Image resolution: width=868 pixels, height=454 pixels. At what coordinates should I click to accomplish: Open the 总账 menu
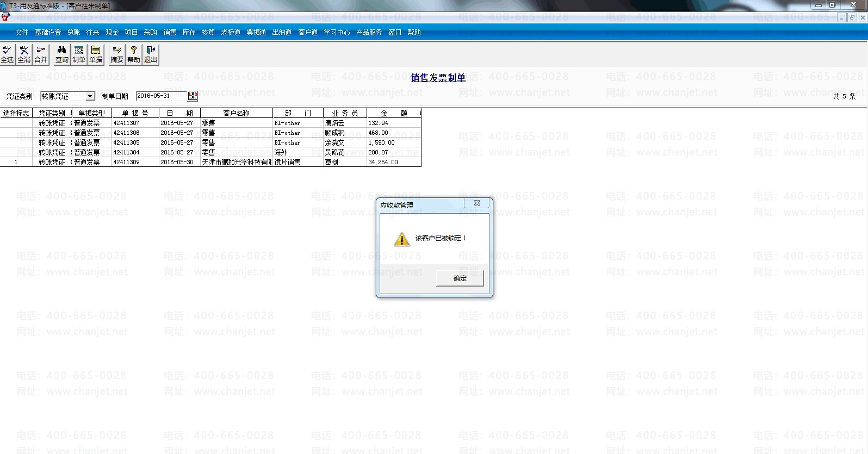tap(73, 32)
